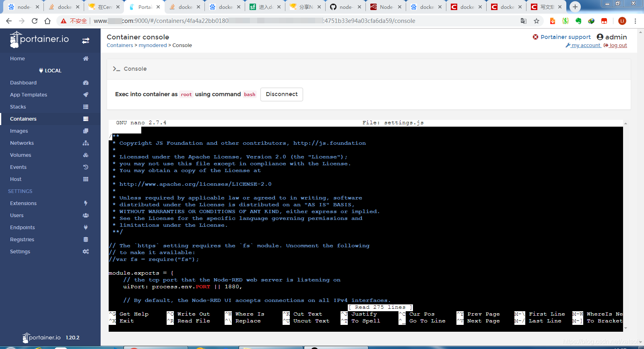Open a new browser tab
The image size is (644, 349).
(x=575, y=7)
